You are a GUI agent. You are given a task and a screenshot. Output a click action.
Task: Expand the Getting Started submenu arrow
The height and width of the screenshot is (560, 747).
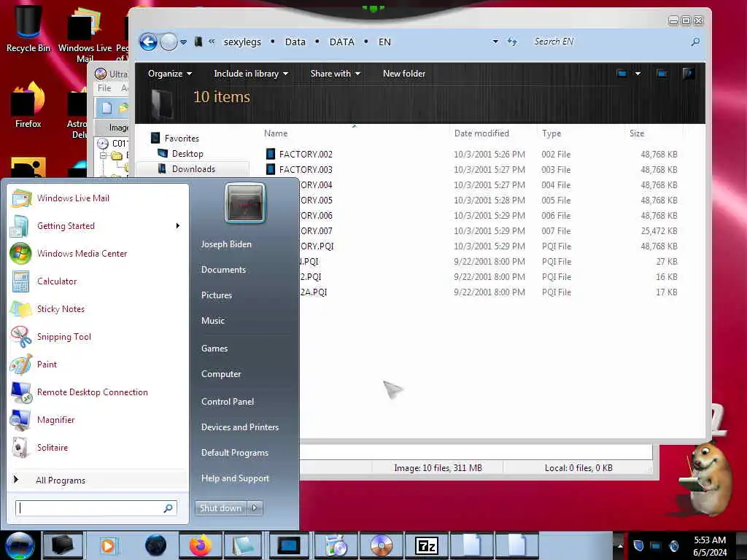tap(178, 226)
